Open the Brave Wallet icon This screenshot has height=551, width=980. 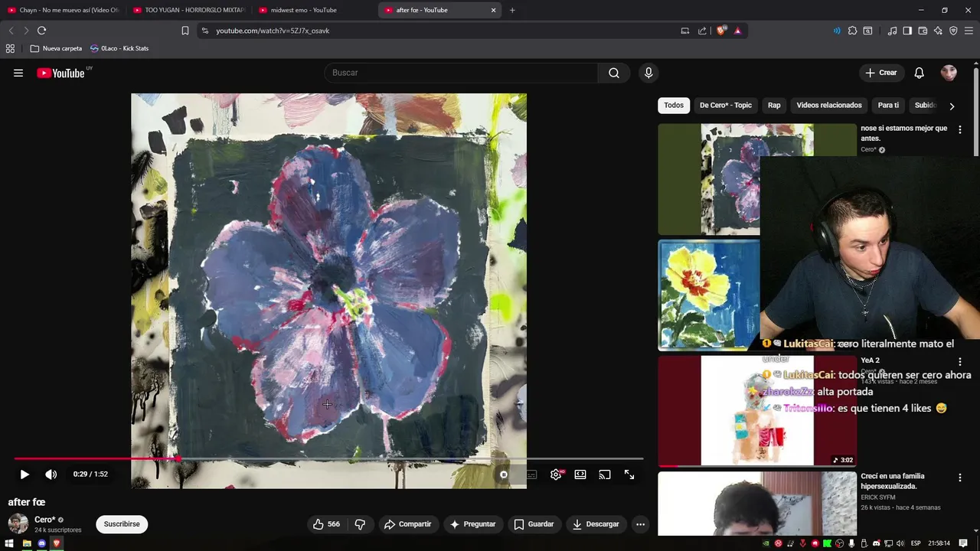pyautogui.click(x=923, y=31)
